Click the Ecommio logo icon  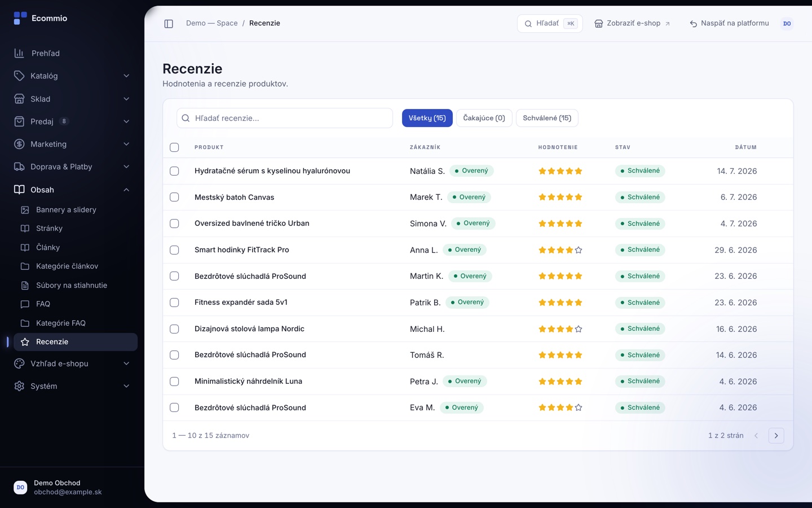click(20, 19)
